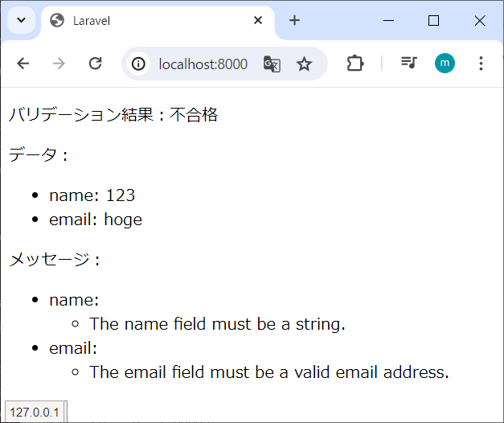Expand the Chrome three-dot menu
The width and height of the screenshot is (504, 423).
click(x=481, y=64)
